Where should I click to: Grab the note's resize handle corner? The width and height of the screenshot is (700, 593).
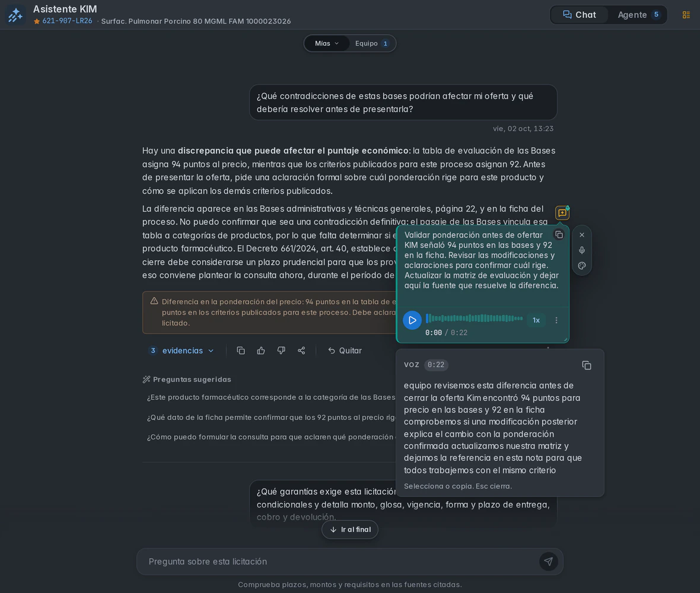(565, 340)
